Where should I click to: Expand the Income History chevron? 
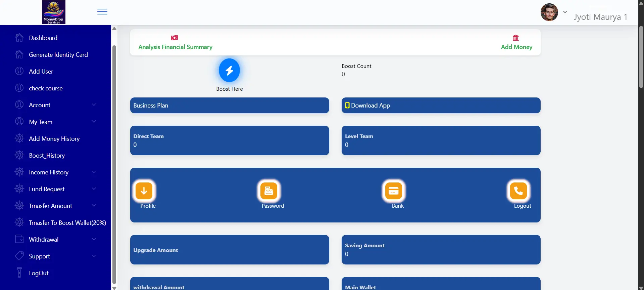click(x=94, y=172)
